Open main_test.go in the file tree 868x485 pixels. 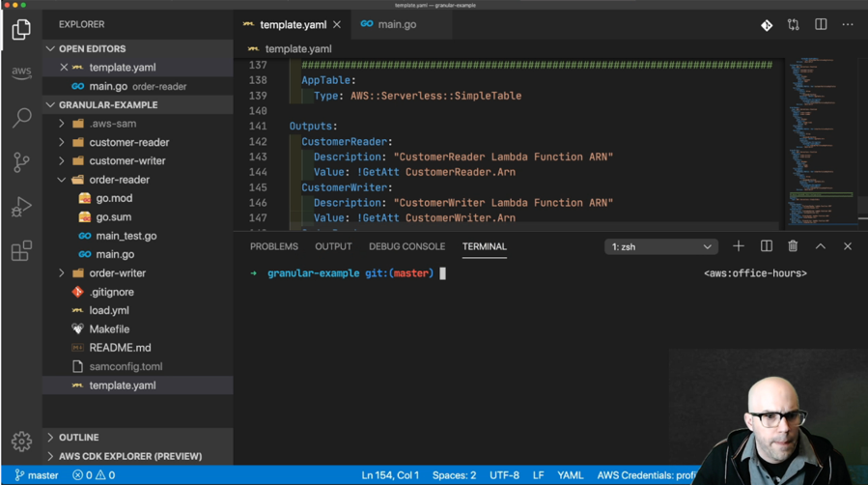coord(126,236)
